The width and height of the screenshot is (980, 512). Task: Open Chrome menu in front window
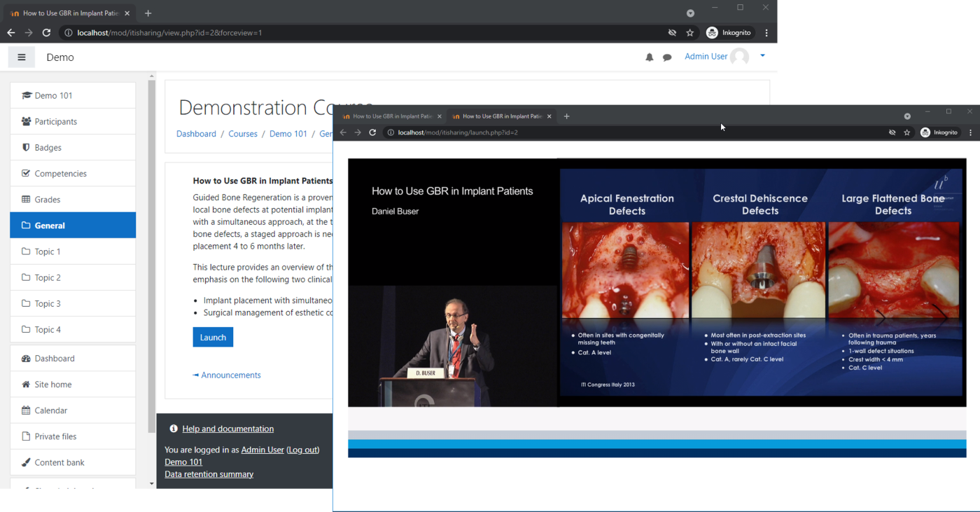[x=970, y=132]
